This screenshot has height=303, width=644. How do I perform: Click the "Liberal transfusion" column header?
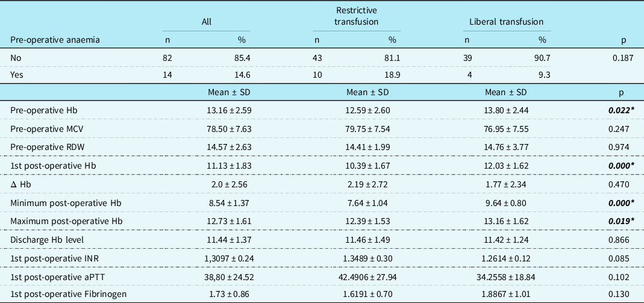click(506, 22)
